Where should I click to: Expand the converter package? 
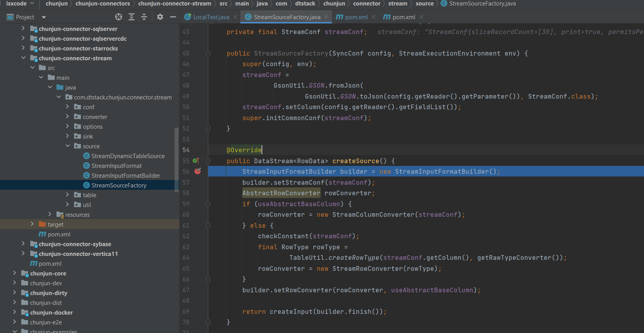pyautogui.click(x=67, y=117)
